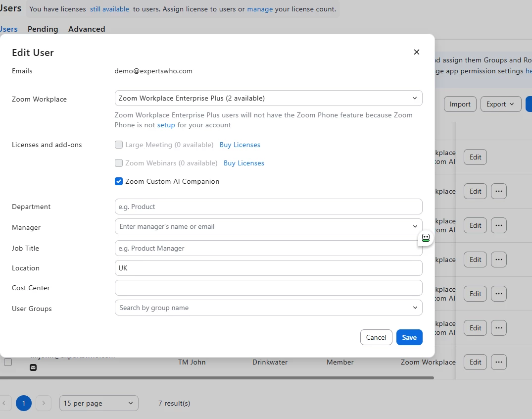Cancel editing the user
The height and width of the screenshot is (419, 532).
(376, 337)
